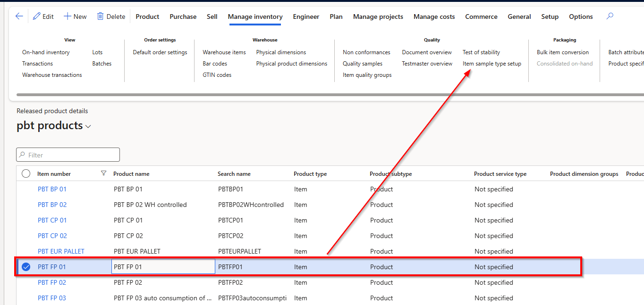Click the Item number column filter icon
The width and height of the screenshot is (644, 305).
[x=104, y=173]
